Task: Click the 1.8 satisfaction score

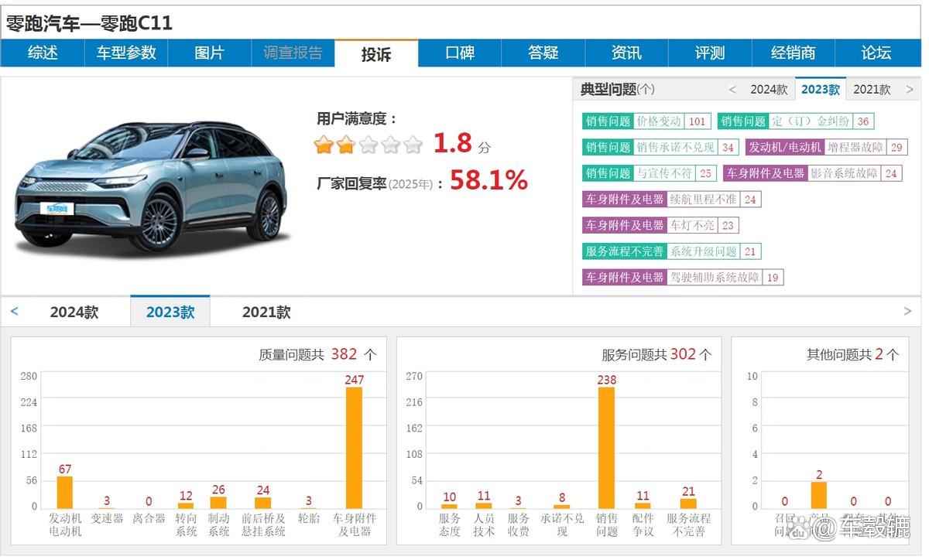Action: point(452,143)
